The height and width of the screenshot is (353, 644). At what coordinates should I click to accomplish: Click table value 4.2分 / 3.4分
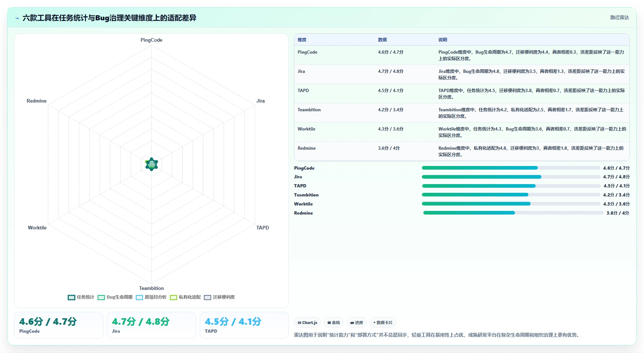coord(391,110)
